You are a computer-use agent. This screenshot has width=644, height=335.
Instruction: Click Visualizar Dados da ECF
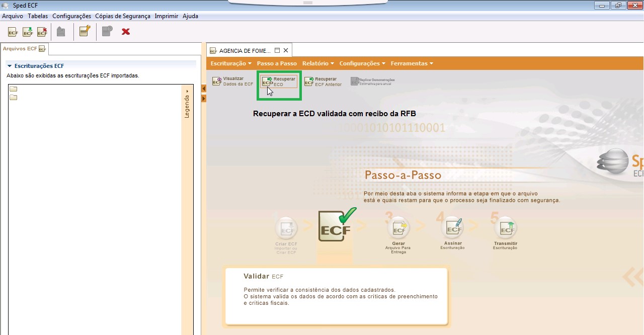click(233, 81)
